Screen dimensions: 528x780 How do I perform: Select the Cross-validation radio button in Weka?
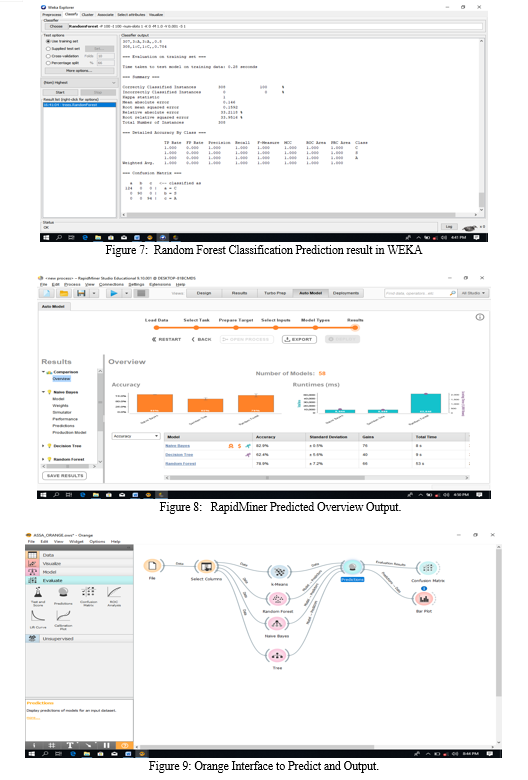48,56
